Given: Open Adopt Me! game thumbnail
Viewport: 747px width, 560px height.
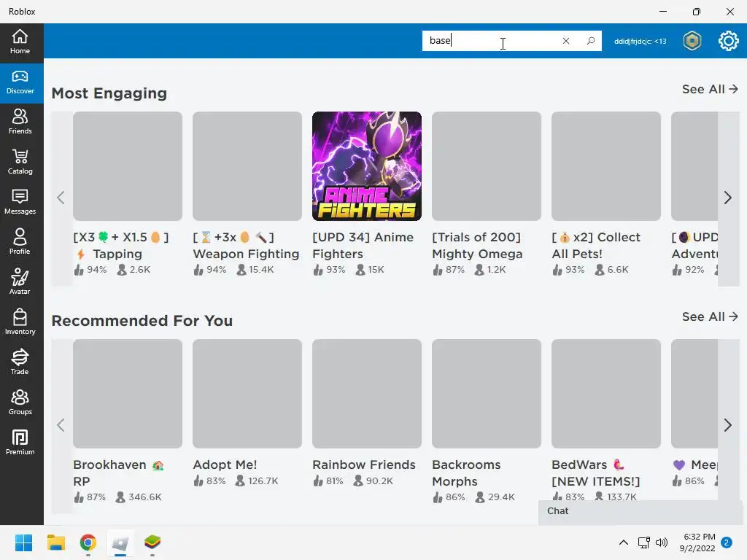Looking at the screenshot, I should coord(247,394).
